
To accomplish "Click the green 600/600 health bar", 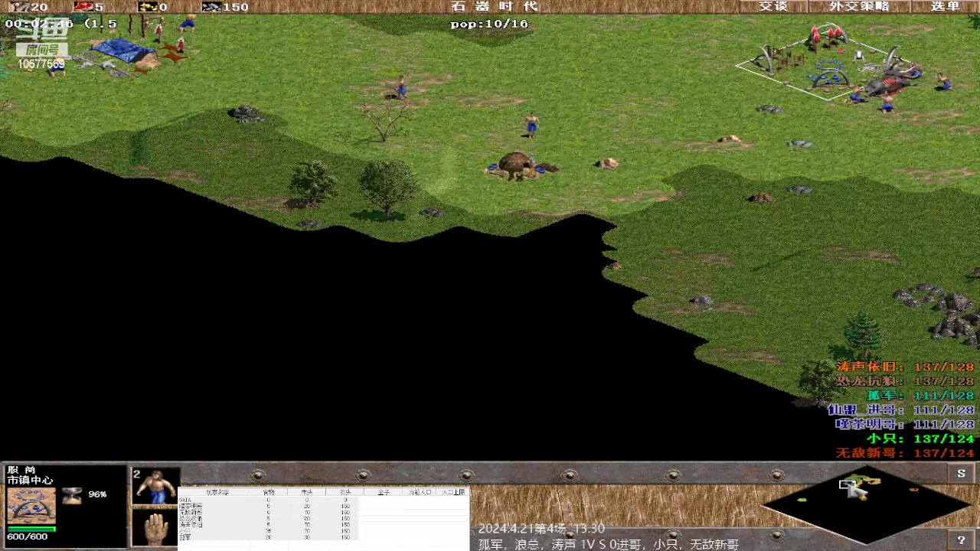I will (x=31, y=529).
